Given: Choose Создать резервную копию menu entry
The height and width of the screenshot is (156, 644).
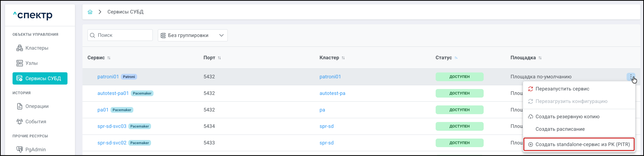Looking at the screenshot, I should tap(567, 117).
